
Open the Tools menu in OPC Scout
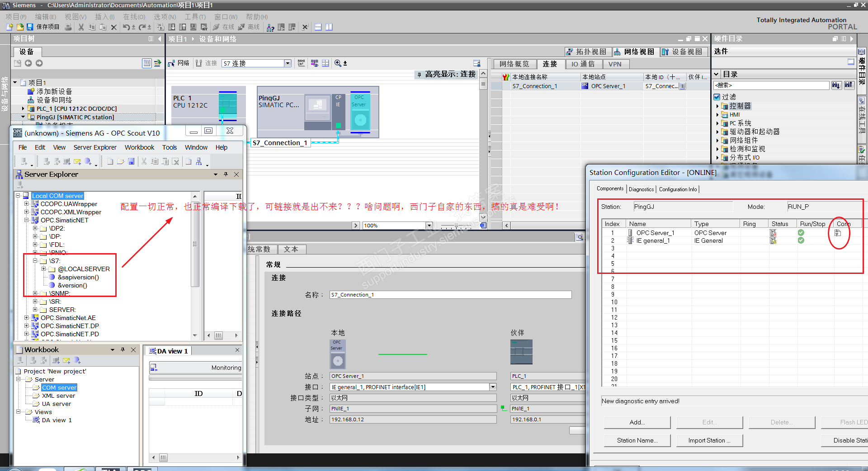coord(170,147)
